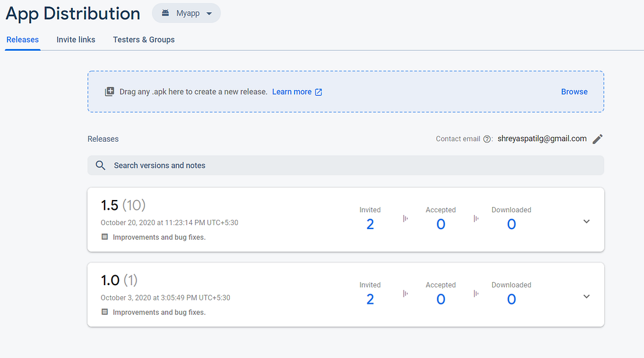Select the Releases tab
The image size is (644, 358).
(x=23, y=40)
